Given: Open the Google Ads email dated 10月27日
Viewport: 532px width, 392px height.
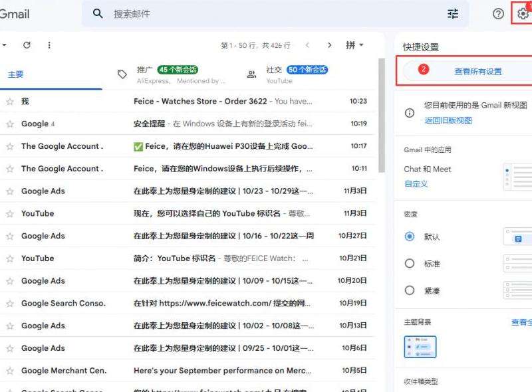Looking at the screenshot, I should (188, 236).
